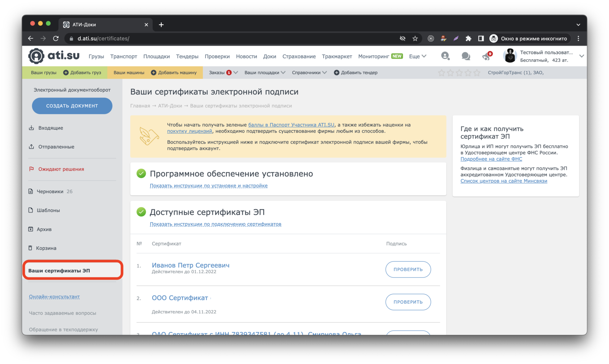Image resolution: width=609 pixels, height=364 pixels.
Task: Close the АТИ-Доки tab
Action: [146, 25]
